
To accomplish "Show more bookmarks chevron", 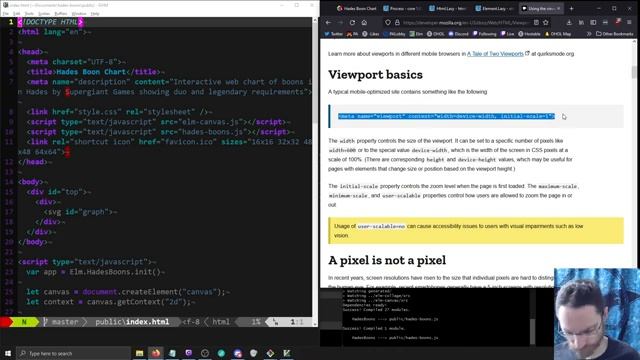I will [589, 34].
